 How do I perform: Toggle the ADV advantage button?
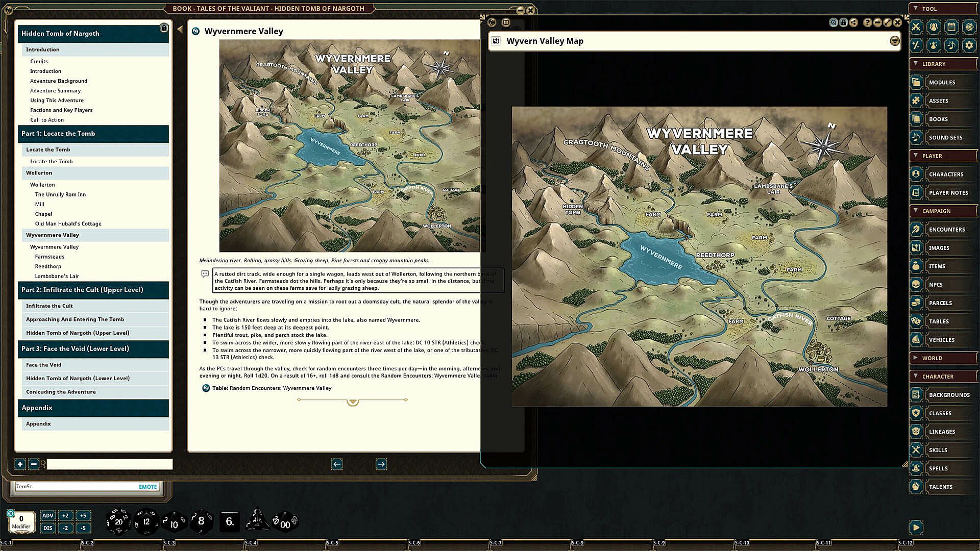click(47, 515)
